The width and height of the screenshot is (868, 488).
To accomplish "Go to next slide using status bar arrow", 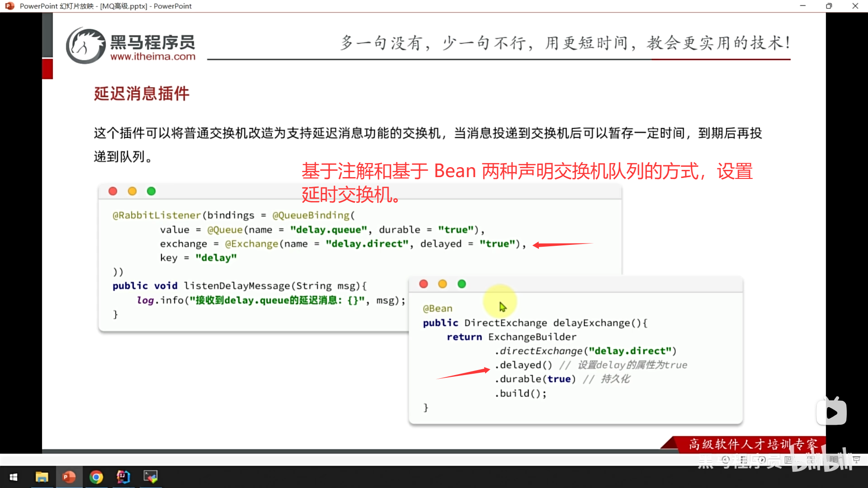I will (762, 460).
